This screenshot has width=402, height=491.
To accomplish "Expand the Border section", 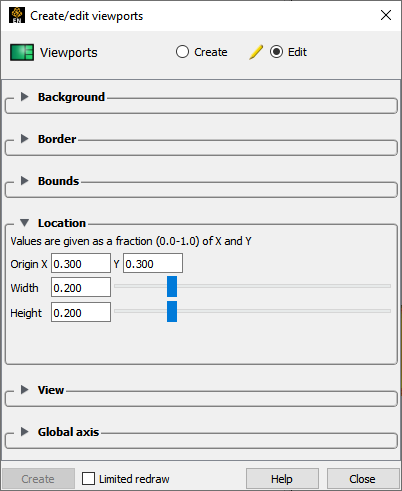I will tap(24, 139).
